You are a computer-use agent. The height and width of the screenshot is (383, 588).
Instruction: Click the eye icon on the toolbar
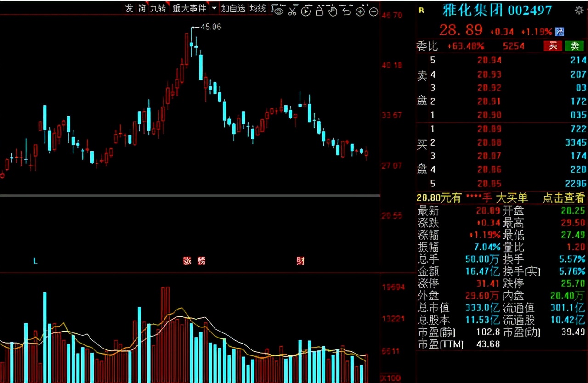(x=278, y=11)
